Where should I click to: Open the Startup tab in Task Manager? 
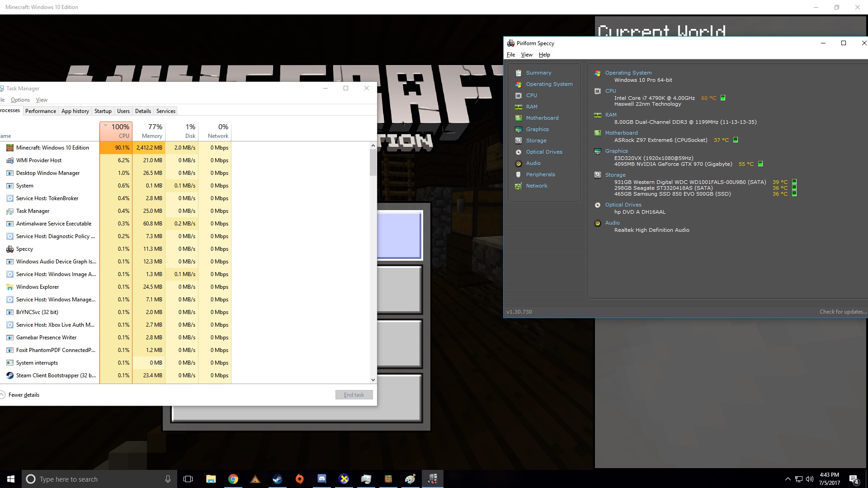[x=103, y=111]
